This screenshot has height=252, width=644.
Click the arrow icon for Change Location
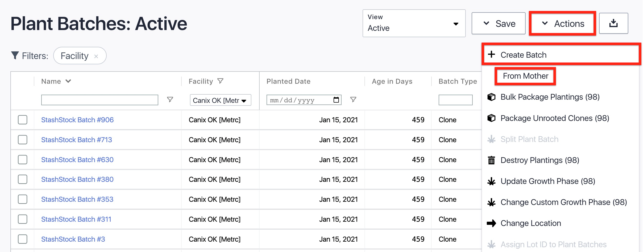[x=491, y=223]
